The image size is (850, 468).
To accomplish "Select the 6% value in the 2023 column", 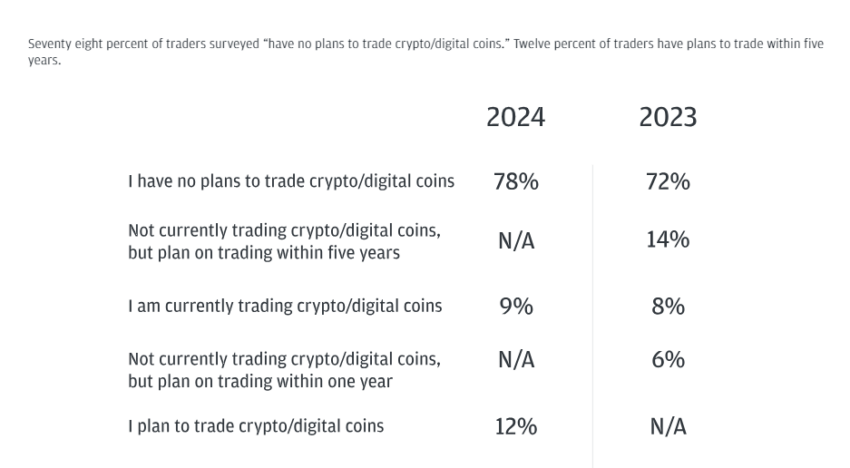I will click(668, 360).
